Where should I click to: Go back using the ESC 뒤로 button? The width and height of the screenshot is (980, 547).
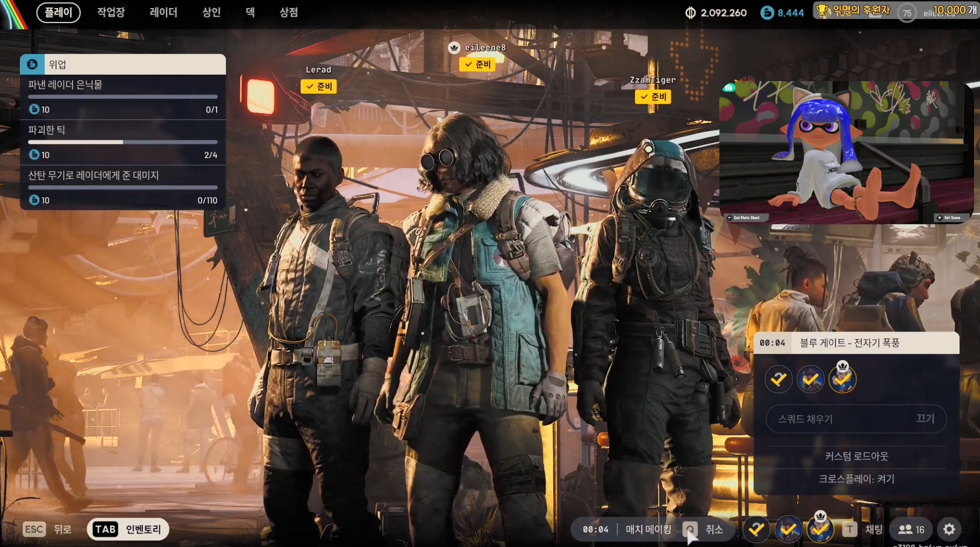click(47, 529)
